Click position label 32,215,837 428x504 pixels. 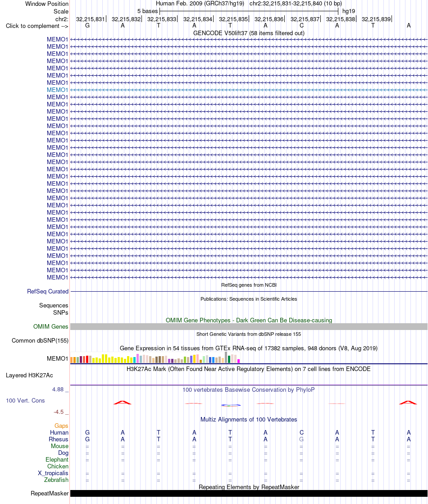(x=305, y=19)
